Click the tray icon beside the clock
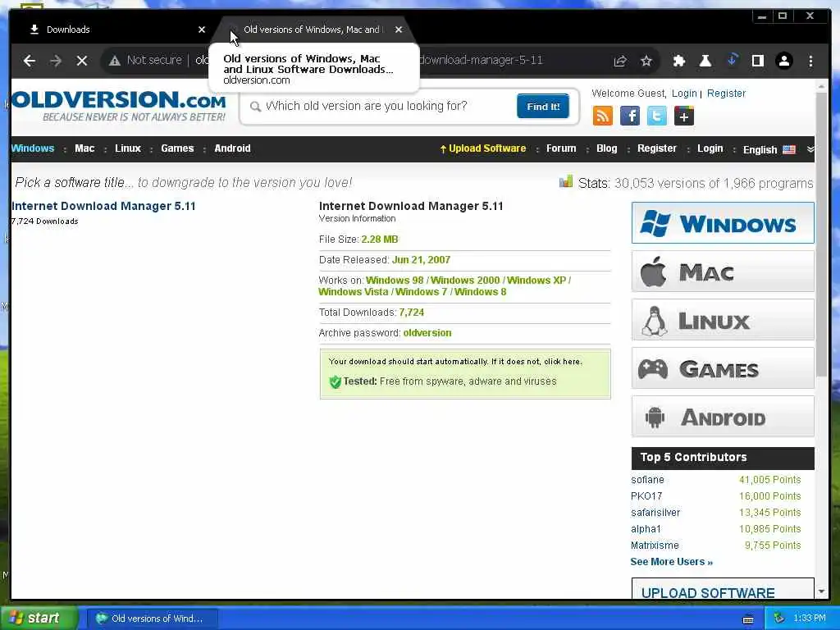 click(x=779, y=619)
